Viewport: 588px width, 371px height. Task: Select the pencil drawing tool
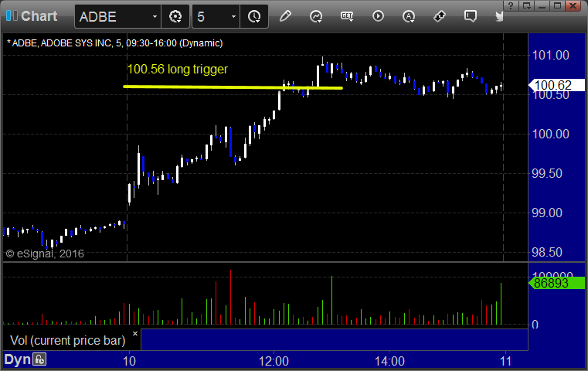285,16
